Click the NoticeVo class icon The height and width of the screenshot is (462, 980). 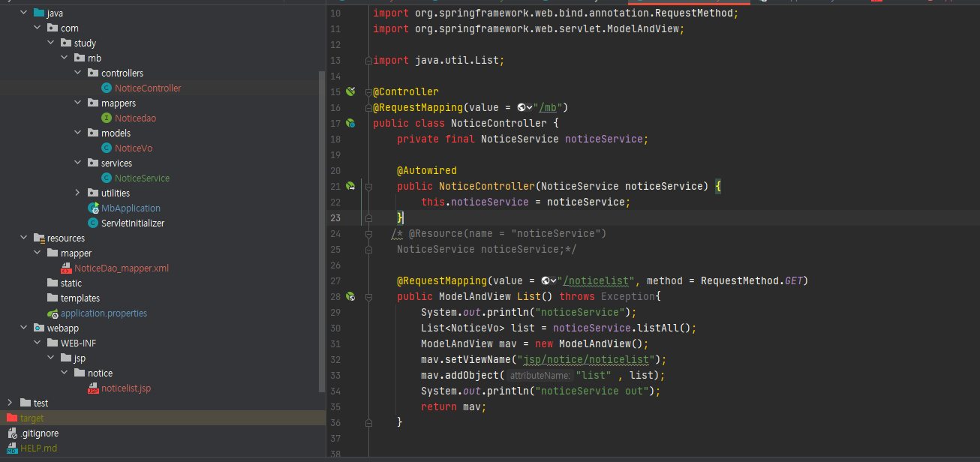(107, 148)
